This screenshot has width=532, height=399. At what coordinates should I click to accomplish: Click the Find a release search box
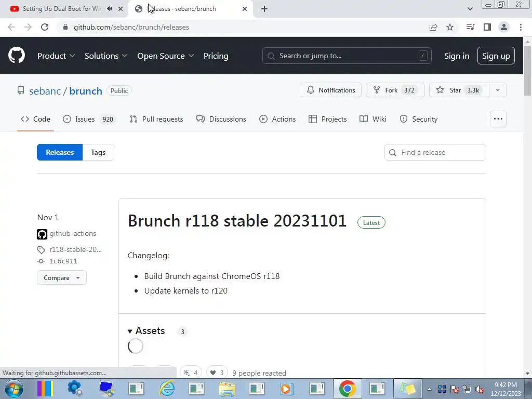pyautogui.click(x=435, y=152)
